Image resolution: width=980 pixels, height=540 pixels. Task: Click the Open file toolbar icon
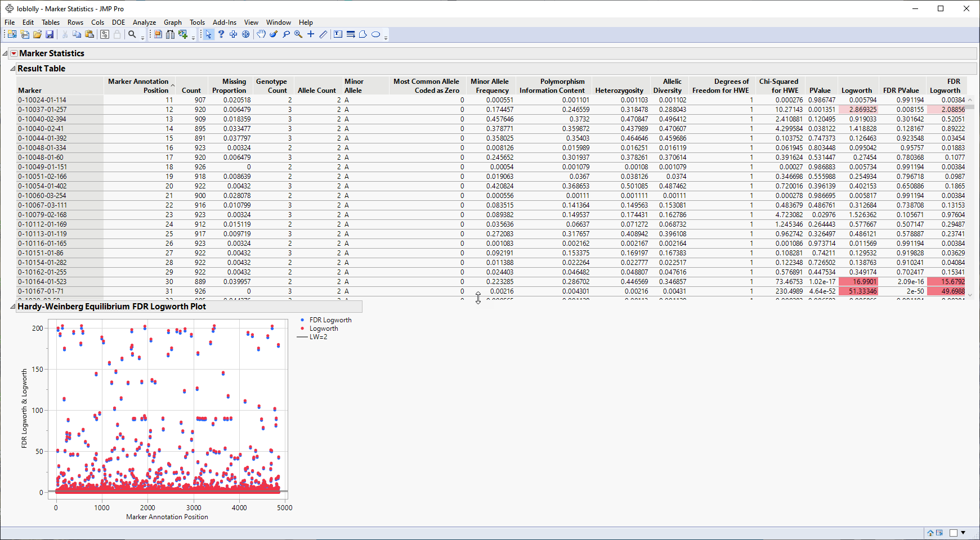coord(37,34)
